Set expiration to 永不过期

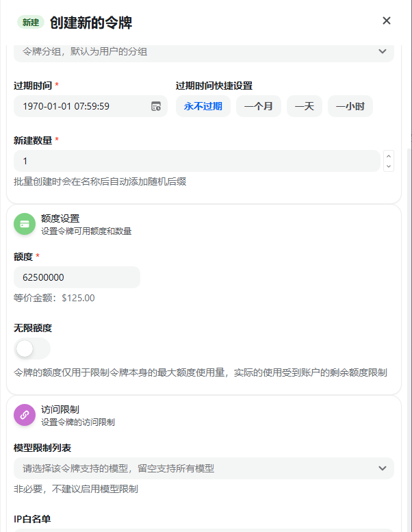pos(203,106)
